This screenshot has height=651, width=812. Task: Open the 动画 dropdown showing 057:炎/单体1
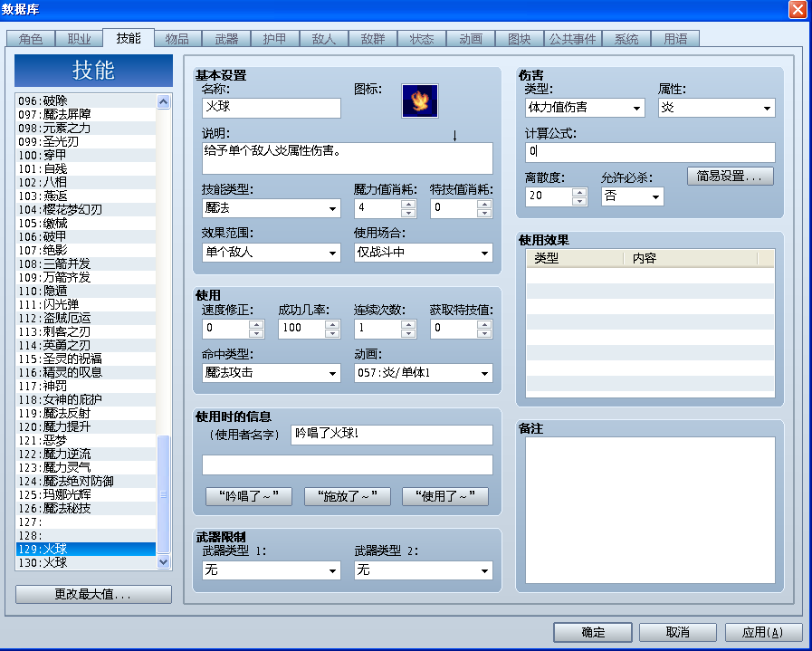pos(424,373)
